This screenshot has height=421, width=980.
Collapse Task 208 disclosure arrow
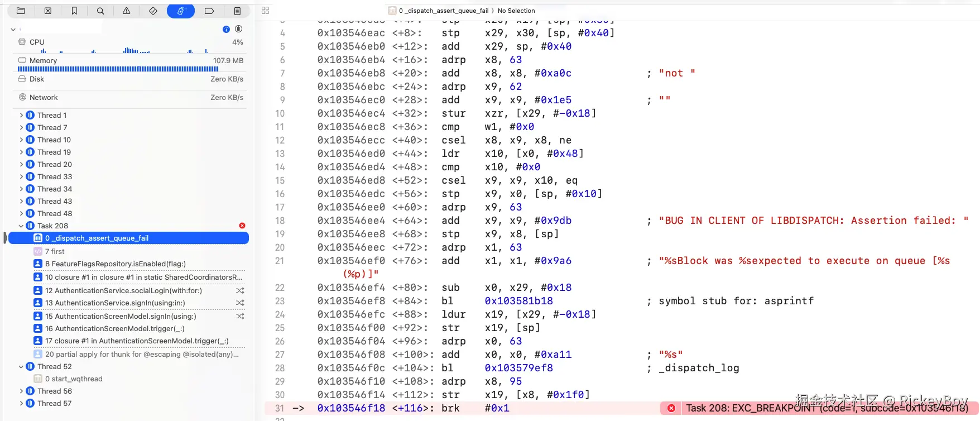pos(21,226)
